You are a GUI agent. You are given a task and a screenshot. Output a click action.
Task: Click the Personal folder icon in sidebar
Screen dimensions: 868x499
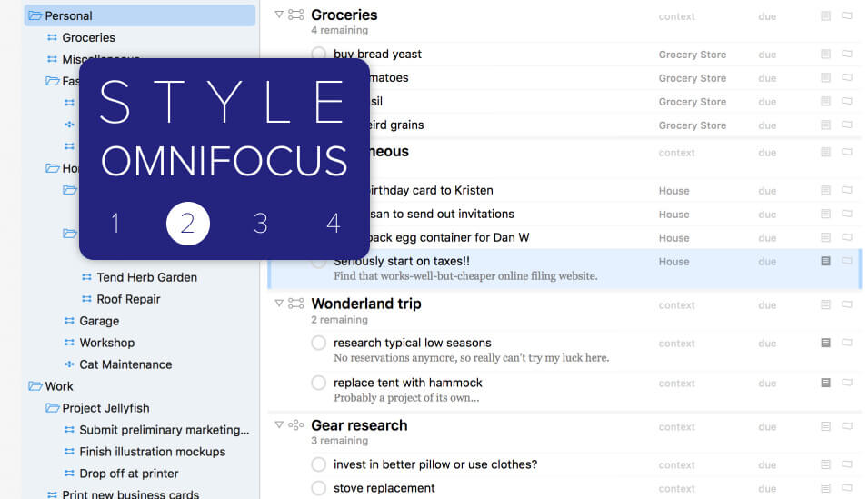(x=35, y=15)
